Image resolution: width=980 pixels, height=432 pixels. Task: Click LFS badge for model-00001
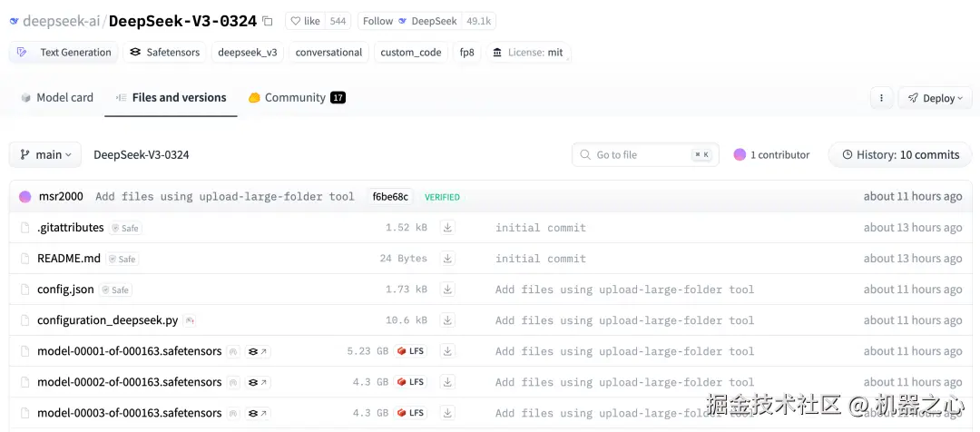(410, 351)
